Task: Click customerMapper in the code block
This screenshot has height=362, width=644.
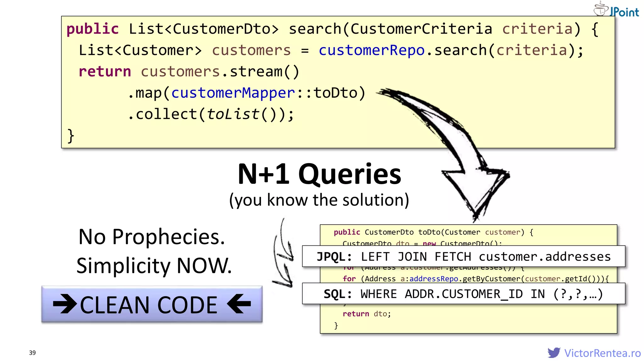Action: coord(233,93)
